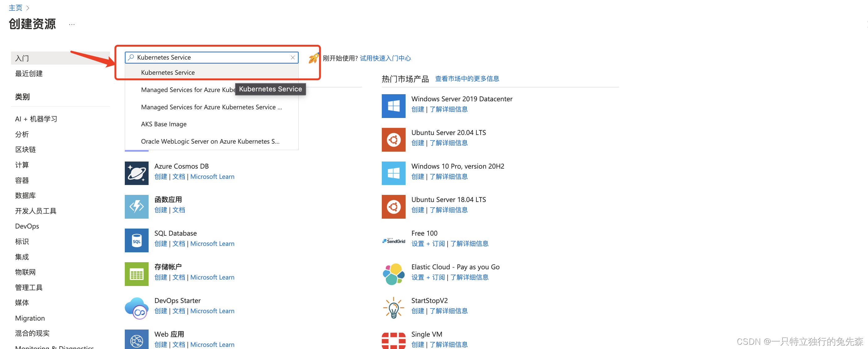Click the StartStopV2 lightbulb icon
868x349 pixels.
point(394,308)
